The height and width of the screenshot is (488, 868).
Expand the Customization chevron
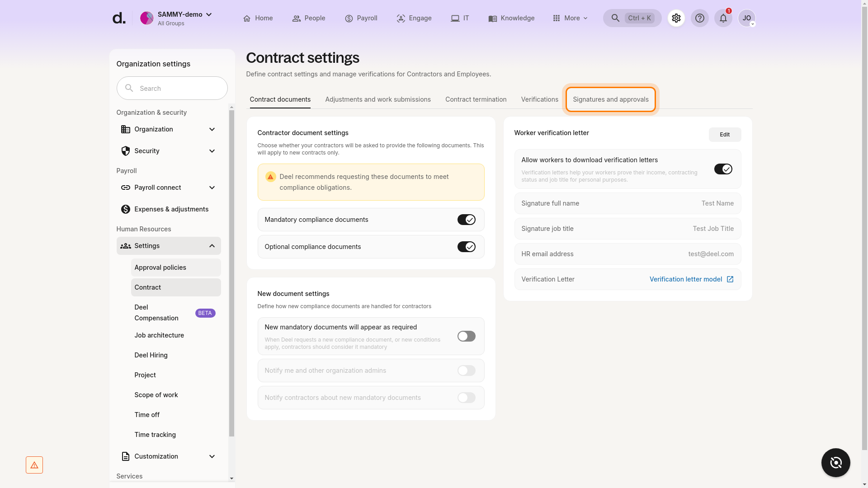tap(212, 456)
